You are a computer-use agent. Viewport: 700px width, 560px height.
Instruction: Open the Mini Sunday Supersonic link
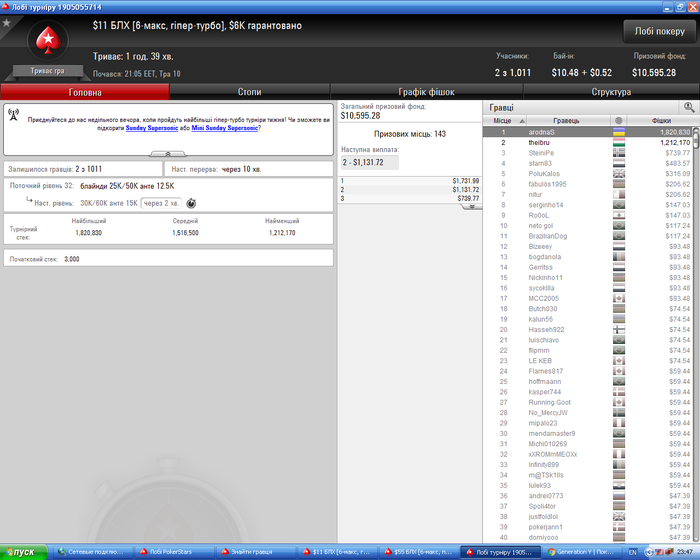225,128
